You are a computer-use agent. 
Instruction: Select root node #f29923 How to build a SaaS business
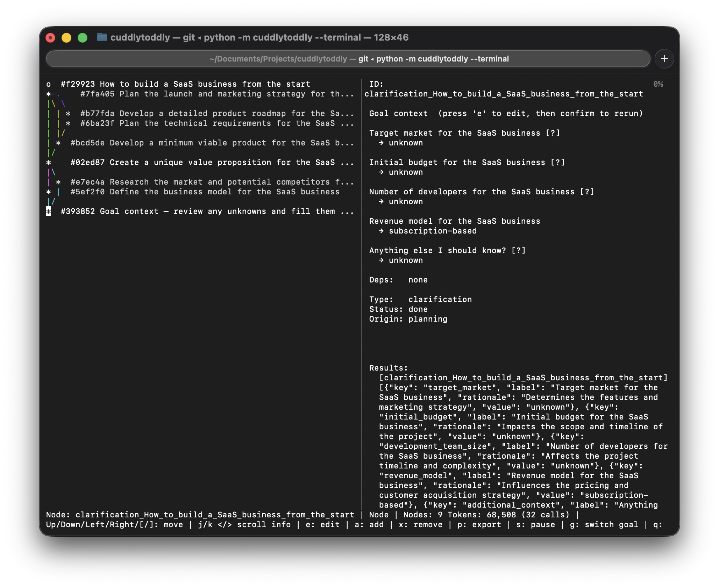[x=185, y=84]
